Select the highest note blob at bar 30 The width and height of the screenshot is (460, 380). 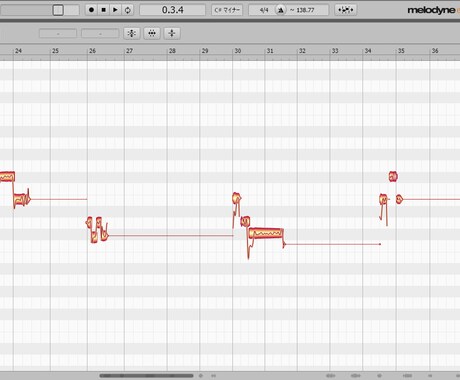pyautogui.click(x=237, y=198)
